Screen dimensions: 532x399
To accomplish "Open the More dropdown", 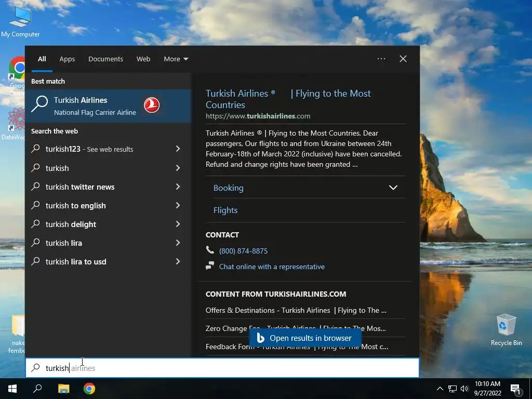I will 176,59.
